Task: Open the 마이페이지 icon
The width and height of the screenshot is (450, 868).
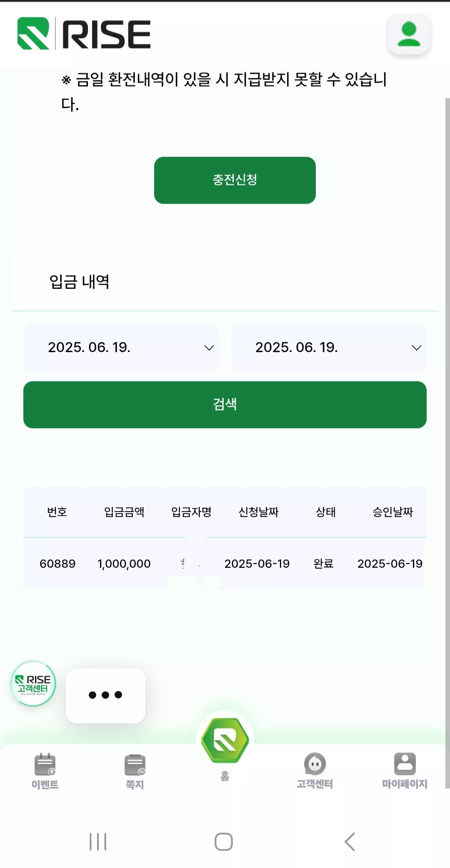Action: 405,764
